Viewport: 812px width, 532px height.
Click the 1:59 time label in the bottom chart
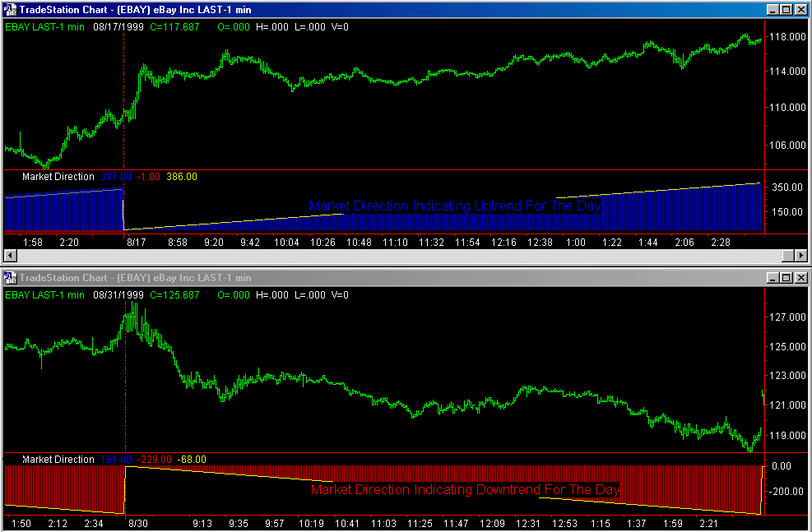(x=673, y=523)
